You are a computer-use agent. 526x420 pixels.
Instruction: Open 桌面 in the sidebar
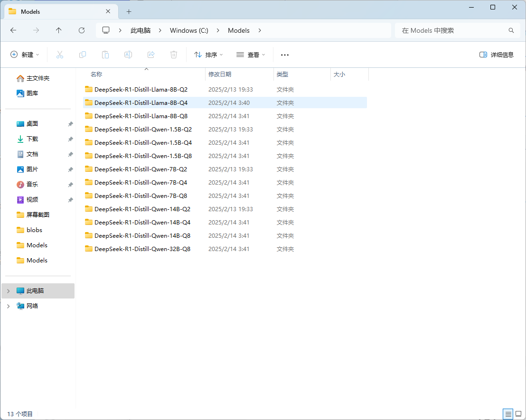pyautogui.click(x=27, y=124)
